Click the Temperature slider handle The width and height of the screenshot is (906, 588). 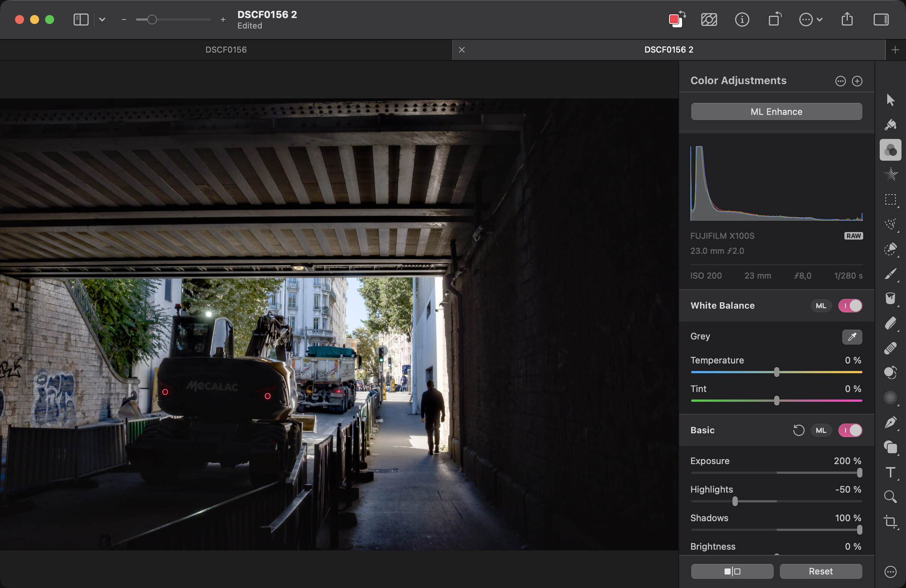[x=776, y=372]
